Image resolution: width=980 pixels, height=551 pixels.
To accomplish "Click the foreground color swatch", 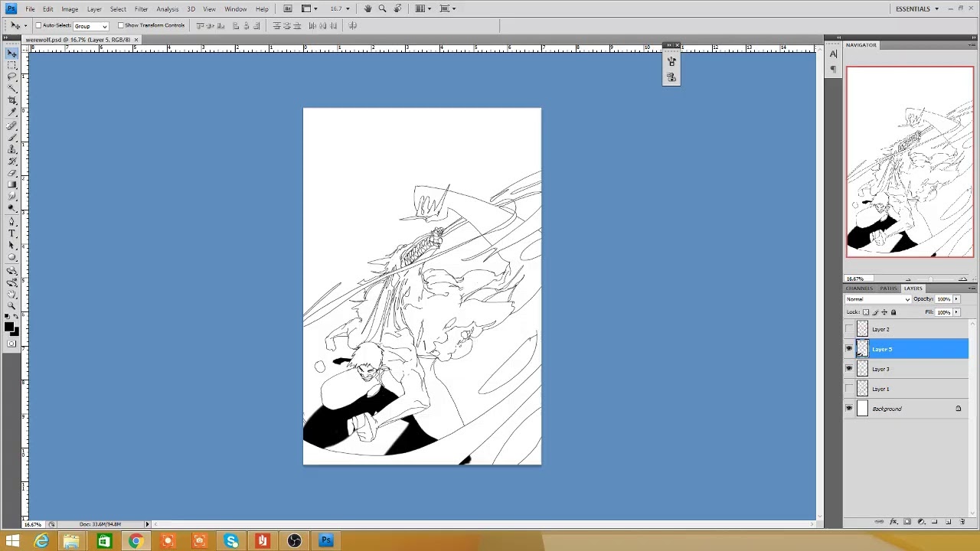I will coord(9,327).
